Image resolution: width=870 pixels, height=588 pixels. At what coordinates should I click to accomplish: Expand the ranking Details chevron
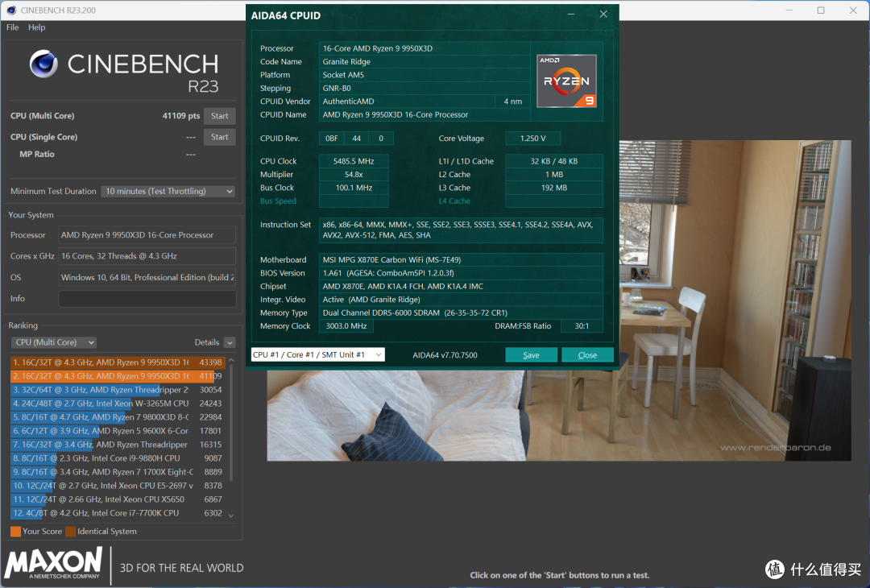point(230,342)
